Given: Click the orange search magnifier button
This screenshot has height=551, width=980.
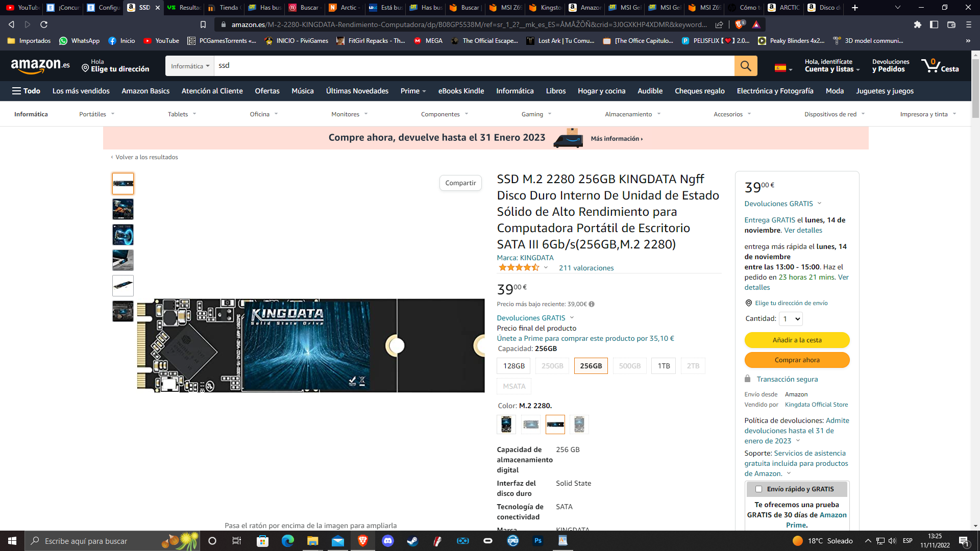Looking at the screenshot, I should [745, 66].
